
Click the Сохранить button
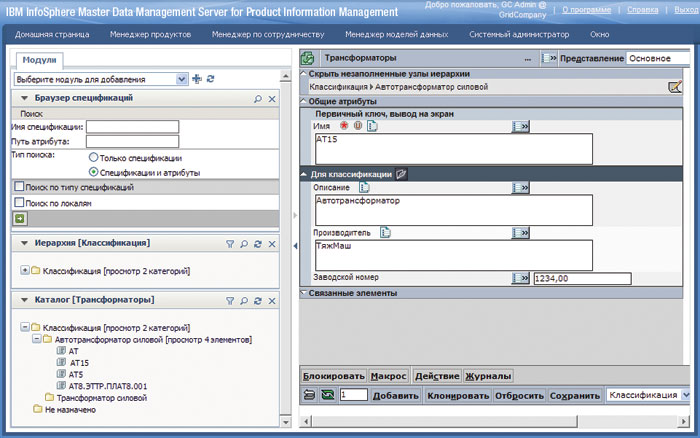pos(575,396)
